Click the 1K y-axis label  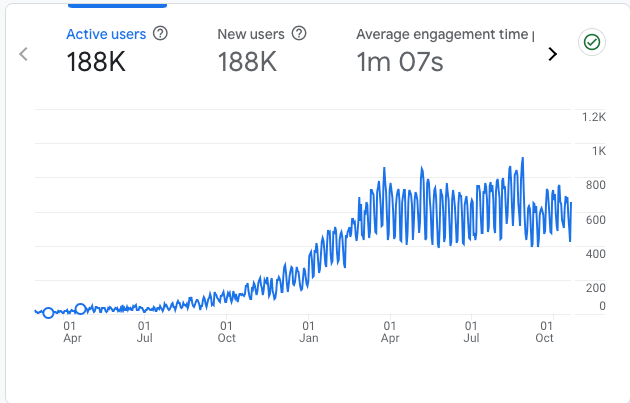[598, 151]
